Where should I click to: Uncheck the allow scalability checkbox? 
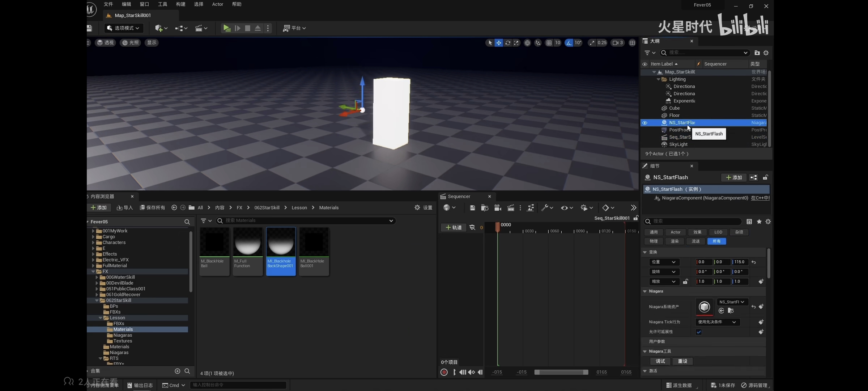[699, 332]
